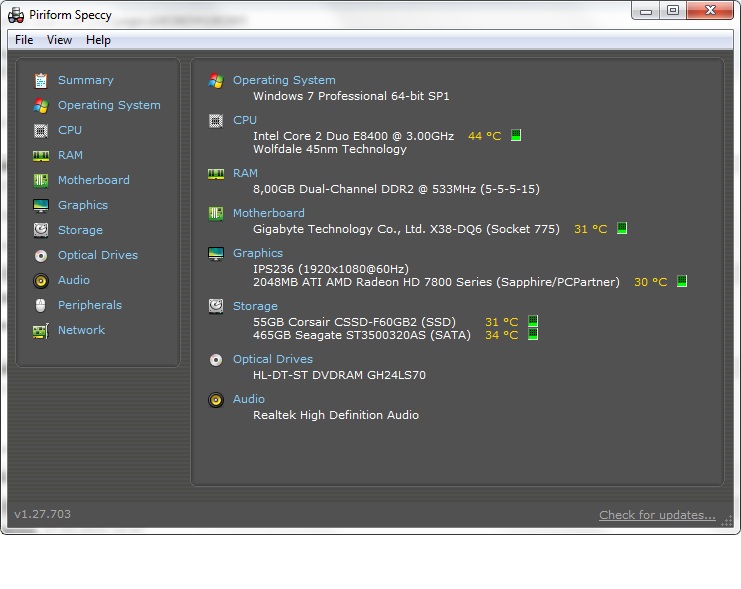Click the Check for updates link
This screenshot has width=741, height=589.
tap(657, 515)
